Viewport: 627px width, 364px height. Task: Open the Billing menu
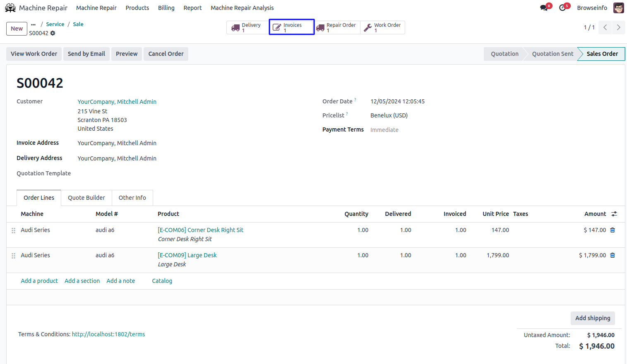coord(166,8)
